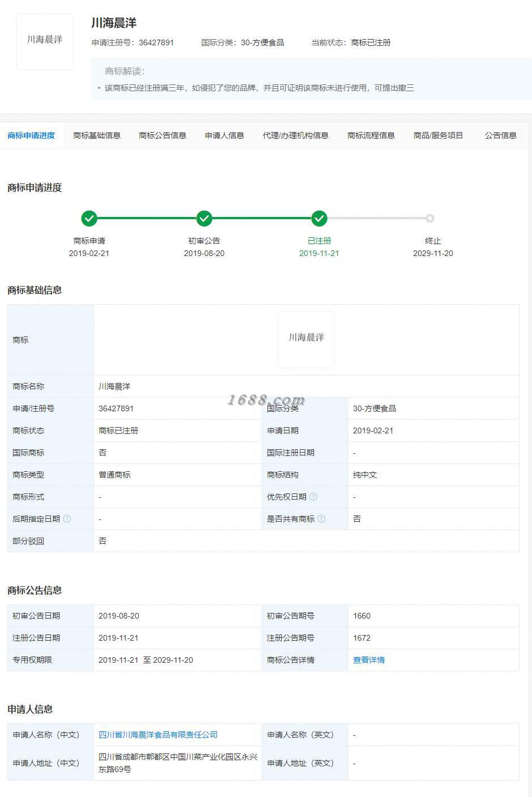Viewport: 532px width, 797px height.
Task: Click the 商标解读 description text
Action: click(259, 88)
